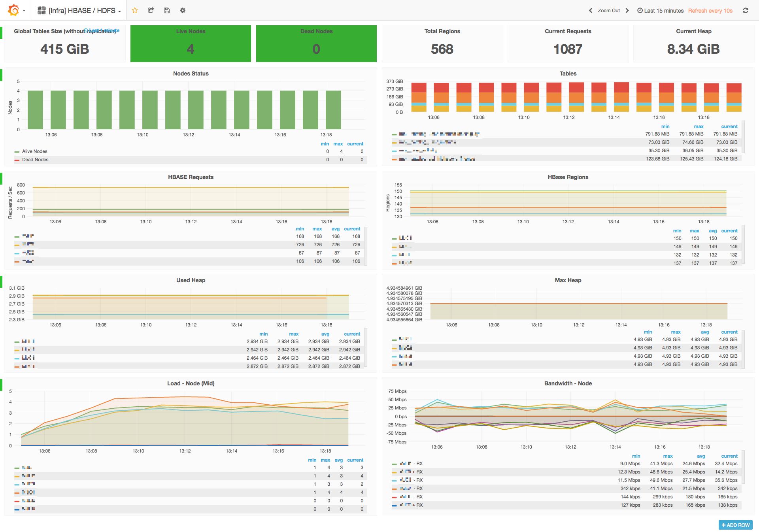Save dashboard with floppy disk icon
Viewport: 759px width, 532px height.
point(167,11)
